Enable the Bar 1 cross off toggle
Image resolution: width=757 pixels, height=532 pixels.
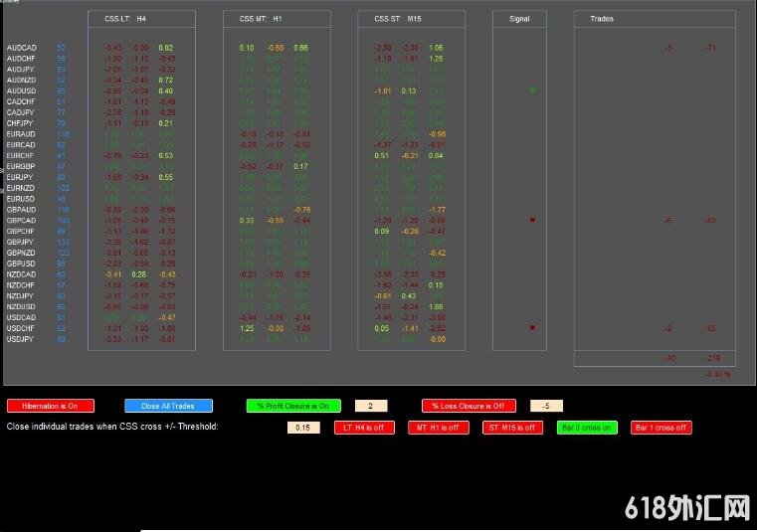pos(661,428)
